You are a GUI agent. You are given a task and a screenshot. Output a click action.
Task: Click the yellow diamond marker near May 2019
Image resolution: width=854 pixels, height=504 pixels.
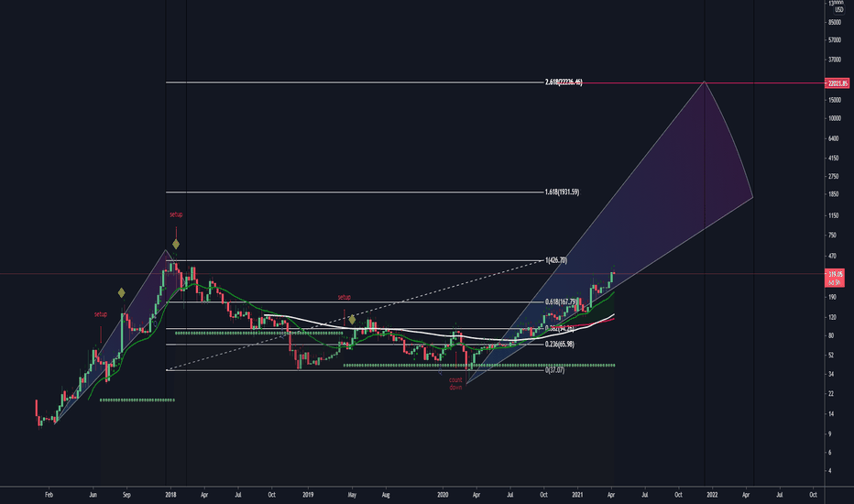click(x=353, y=319)
